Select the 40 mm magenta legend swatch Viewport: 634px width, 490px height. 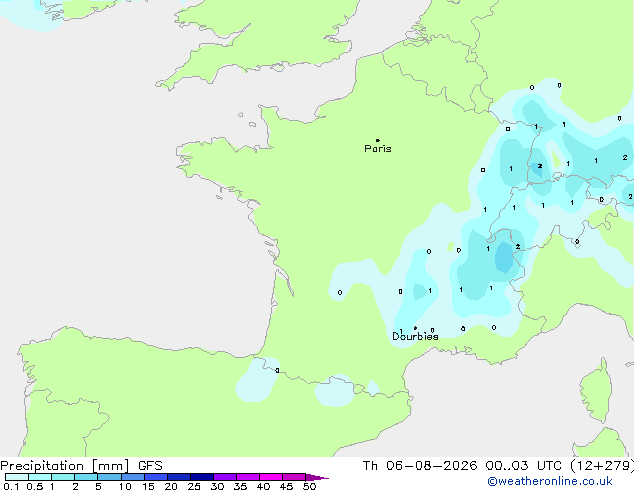coord(271,477)
